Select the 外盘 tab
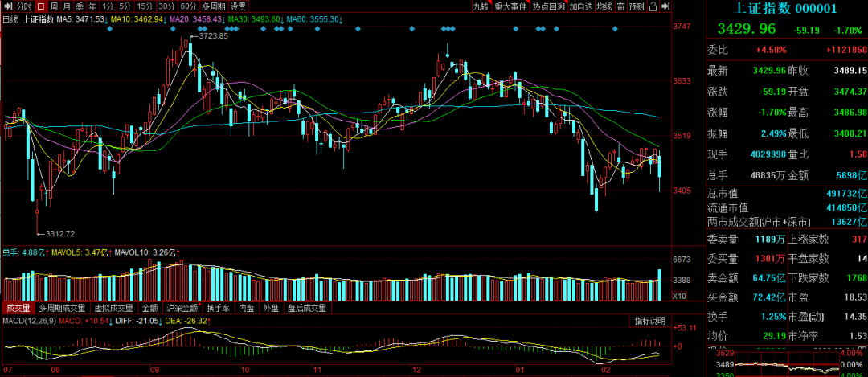The image size is (868, 377). 271,309
